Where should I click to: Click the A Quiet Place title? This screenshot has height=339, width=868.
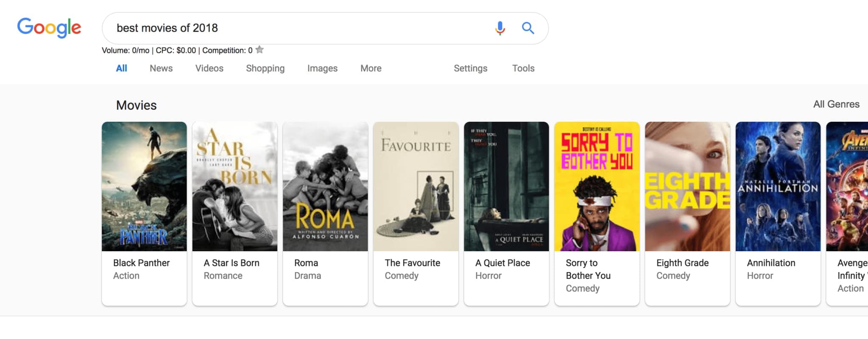[502, 263]
